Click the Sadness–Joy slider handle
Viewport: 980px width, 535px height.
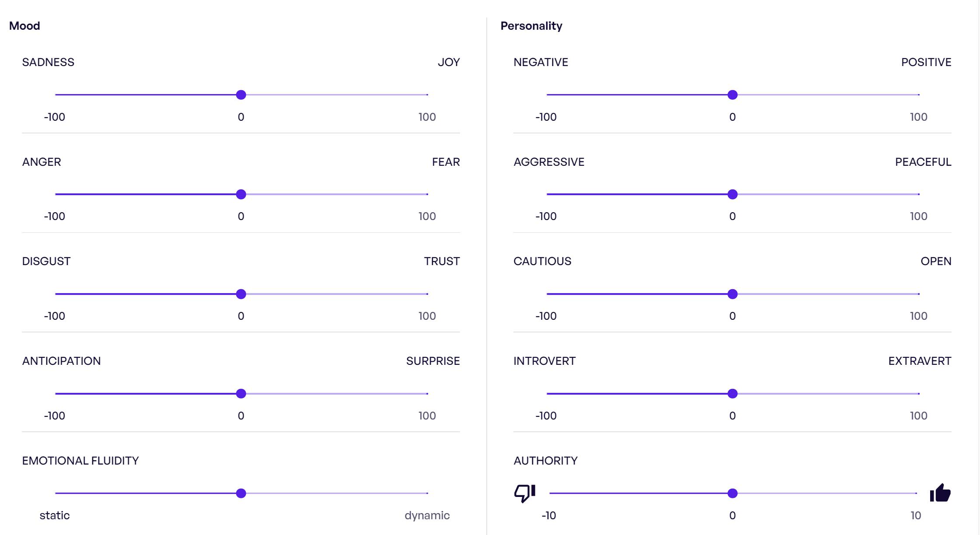click(241, 95)
